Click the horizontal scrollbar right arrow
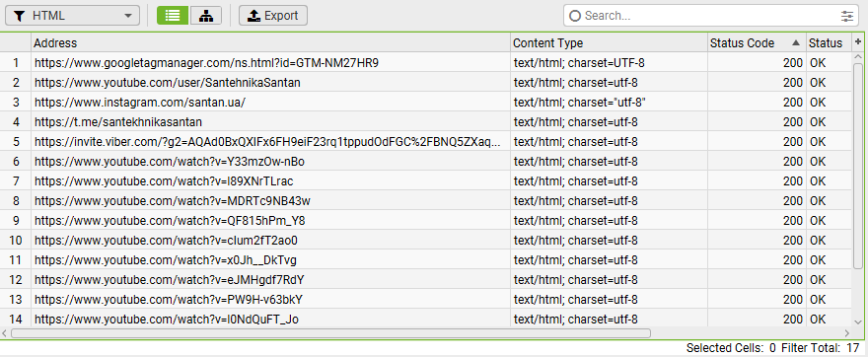 [x=847, y=333]
